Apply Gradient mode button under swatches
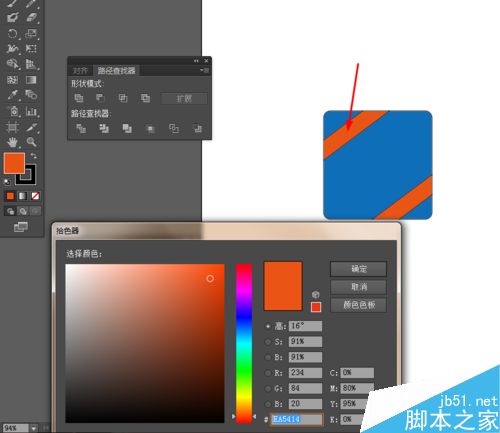Viewport: 500px width, 433px height. point(23,196)
